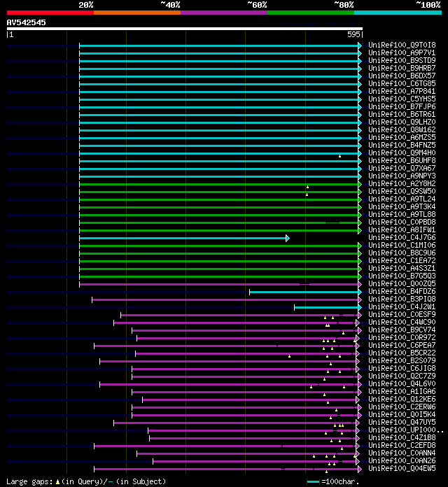This screenshot has height=487, width=448.
Task: Click the UniRef100_C6PEA7 label
Action: click(402, 346)
